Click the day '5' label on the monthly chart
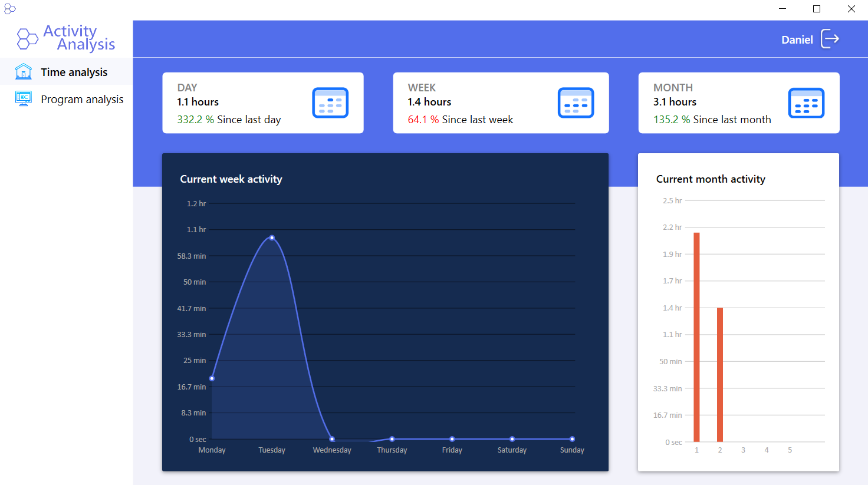This screenshot has width=868, height=485. coord(790,450)
